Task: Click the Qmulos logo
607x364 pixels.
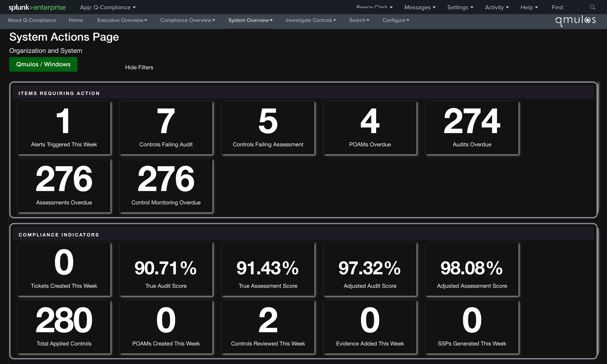Action: 575,21
